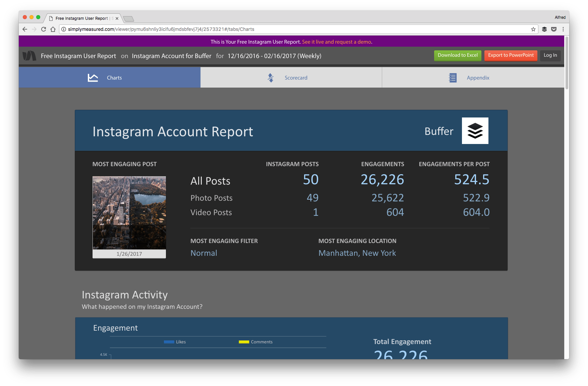Click the page vertical scrollbar
Image resolution: width=588 pixels, height=386 pixels.
point(567,63)
